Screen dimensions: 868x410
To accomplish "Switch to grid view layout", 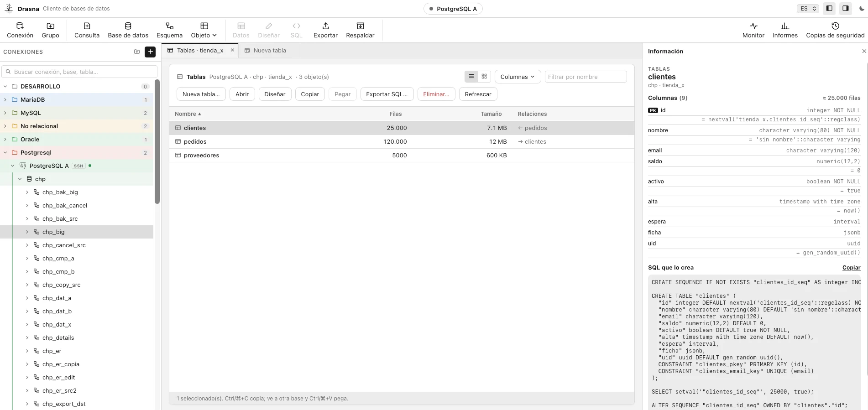I will point(484,77).
